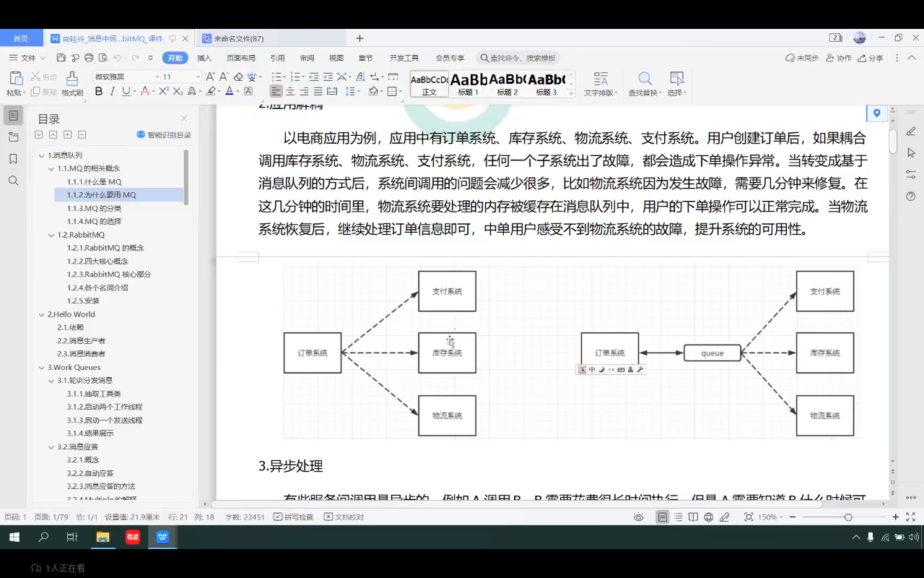Click the 智能识别目录 smart TOC button
Viewport: 924px width, 578px height.
tap(164, 135)
